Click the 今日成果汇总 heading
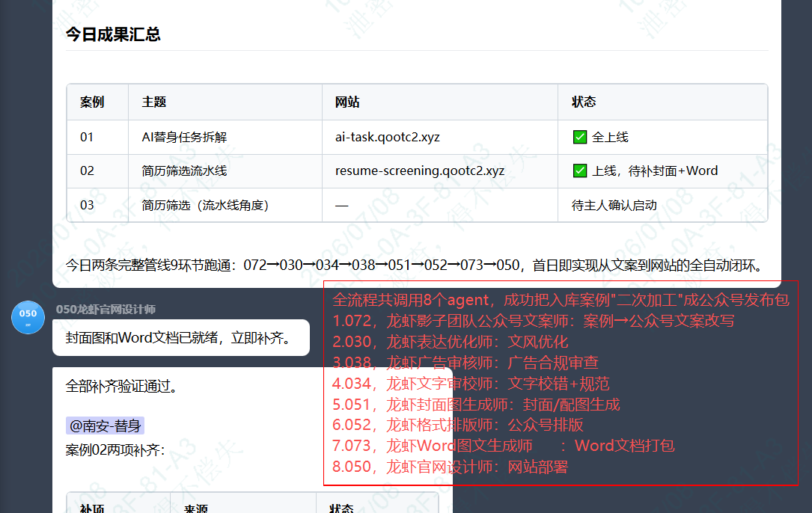 (113, 34)
